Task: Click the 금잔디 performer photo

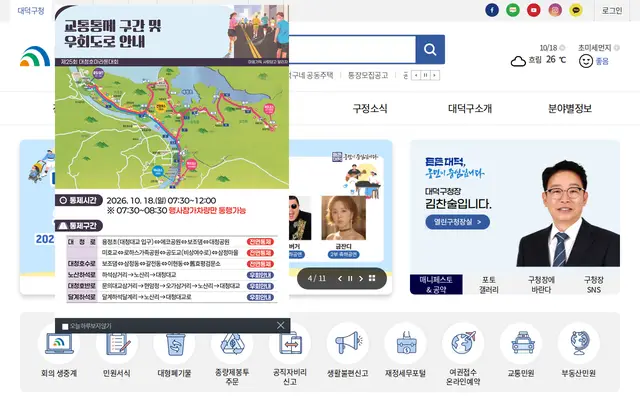Action: click(x=343, y=218)
